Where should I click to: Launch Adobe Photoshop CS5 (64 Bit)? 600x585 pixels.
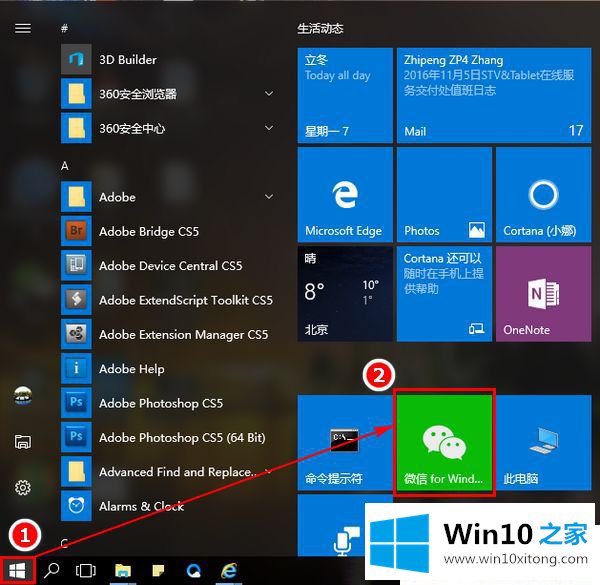168,437
